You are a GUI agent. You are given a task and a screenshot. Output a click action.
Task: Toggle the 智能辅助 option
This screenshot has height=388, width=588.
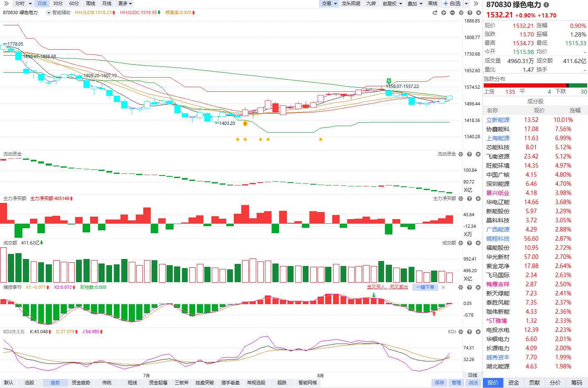(59, 12)
